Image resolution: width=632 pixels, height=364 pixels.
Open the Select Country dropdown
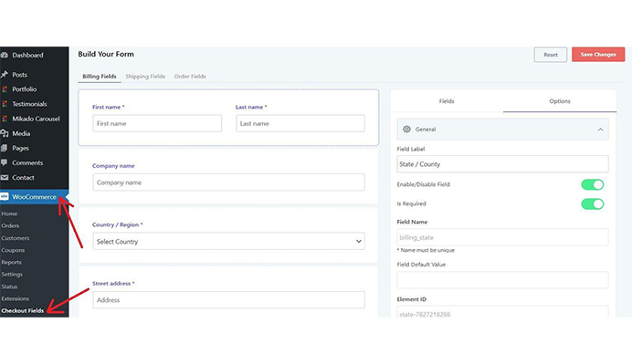click(x=228, y=241)
